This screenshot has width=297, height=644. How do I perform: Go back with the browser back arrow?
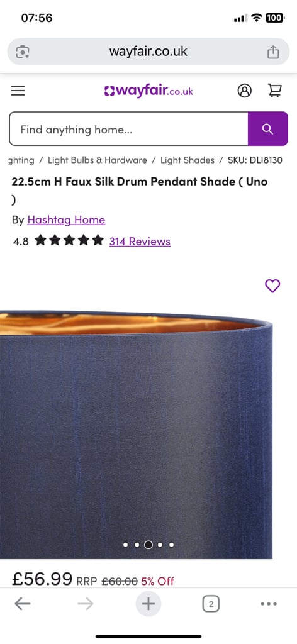[x=23, y=603]
